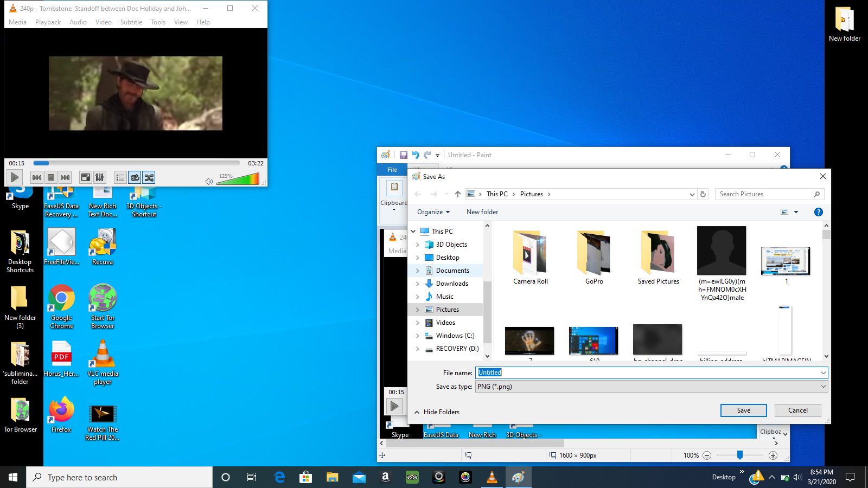868x488 pixels.
Task: Open Google Chrome desktop shortcut
Action: [x=61, y=306]
